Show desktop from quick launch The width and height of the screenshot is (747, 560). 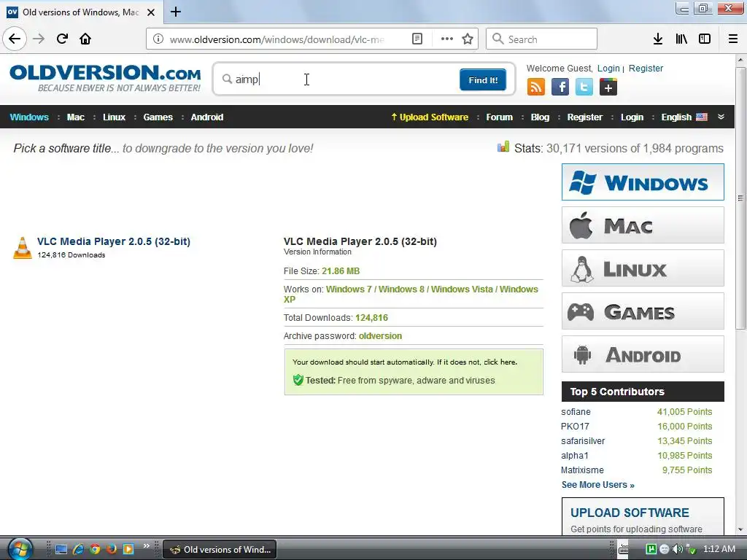61,550
